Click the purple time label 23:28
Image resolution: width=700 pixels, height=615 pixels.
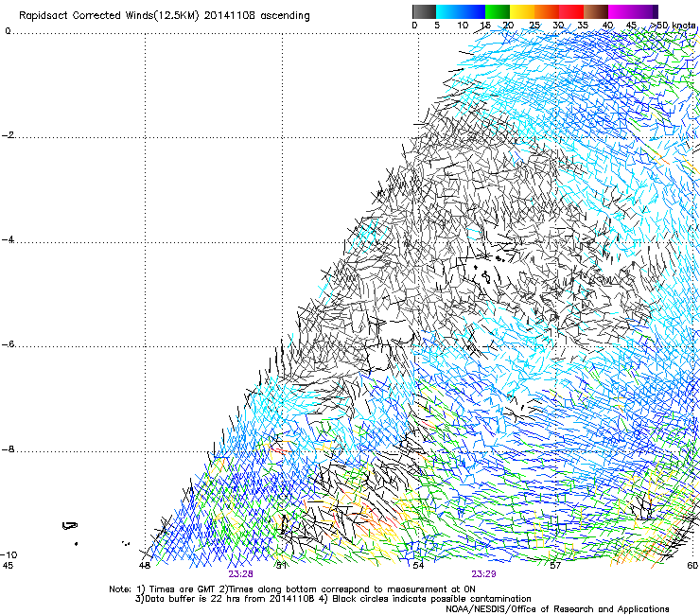point(240,574)
